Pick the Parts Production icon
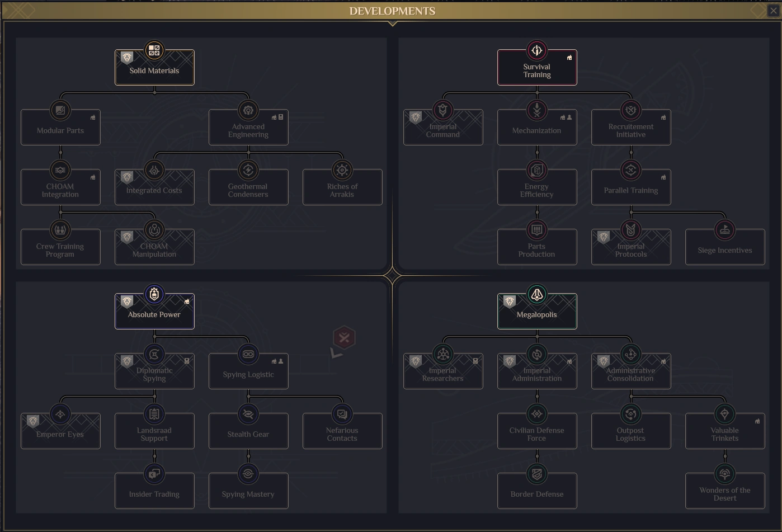 coord(537,230)
